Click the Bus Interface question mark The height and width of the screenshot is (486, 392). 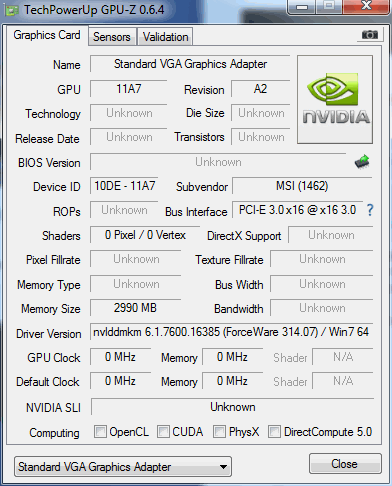(x=370, y=210)
